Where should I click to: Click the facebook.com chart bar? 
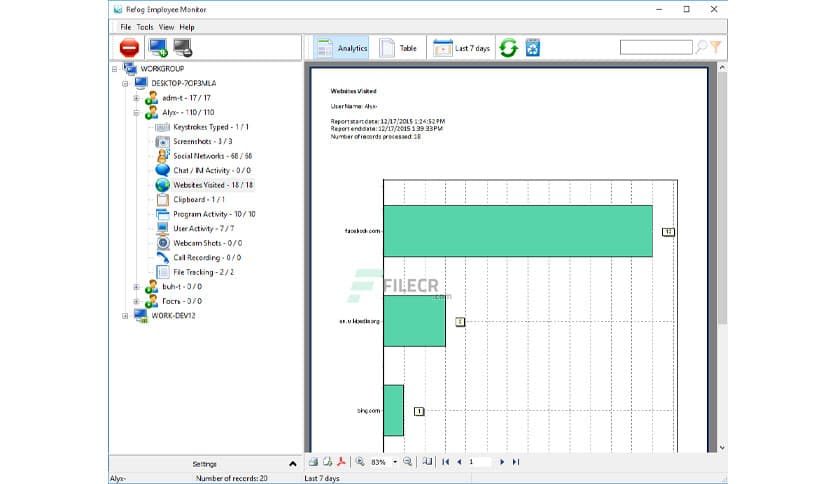(518, 231)
